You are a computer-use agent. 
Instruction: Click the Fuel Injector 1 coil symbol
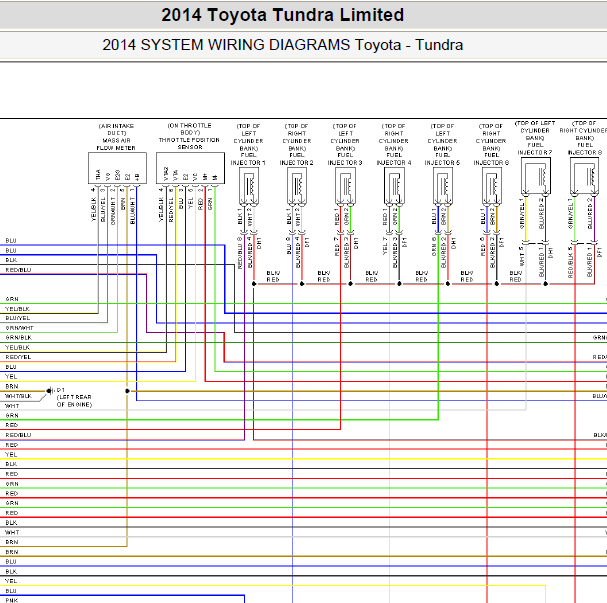pos(249,186)
